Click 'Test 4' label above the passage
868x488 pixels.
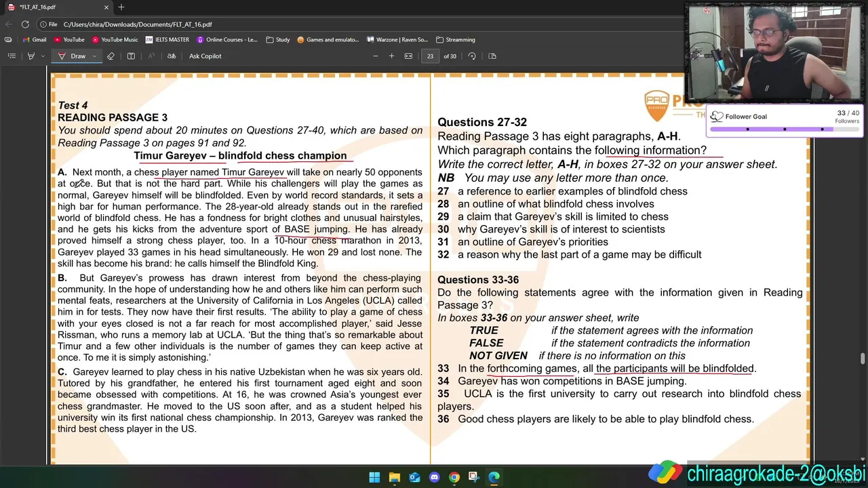[73, 105]
